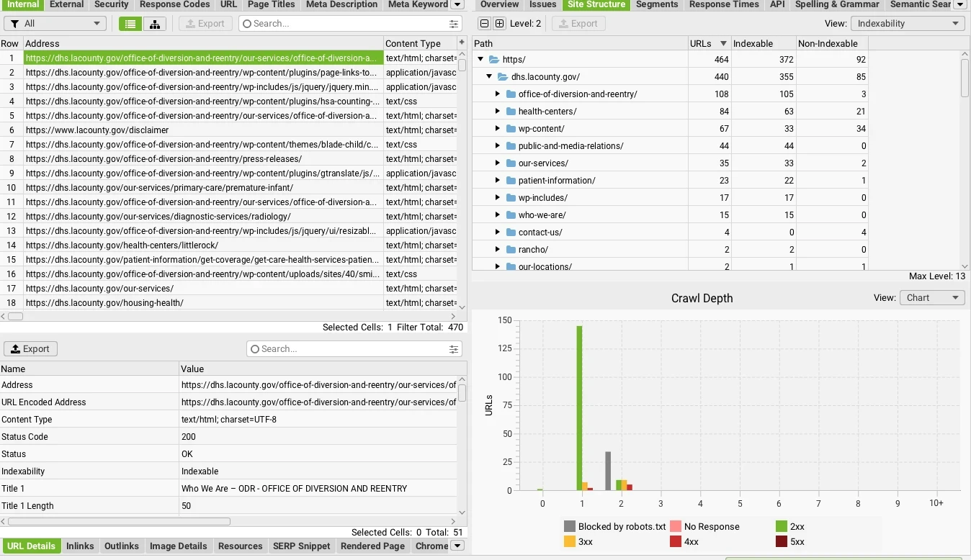Toggle the 2xx legend series

click(x=789, y=527)
